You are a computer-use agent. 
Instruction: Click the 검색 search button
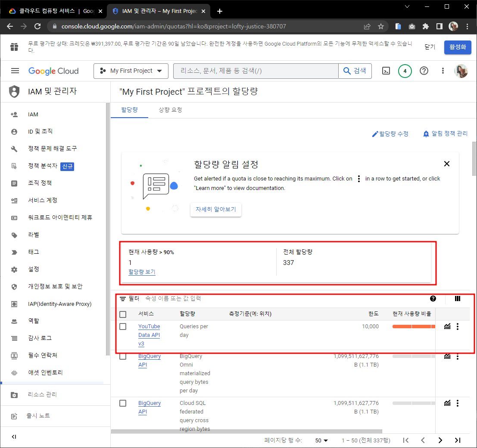(x=355, y=71)
